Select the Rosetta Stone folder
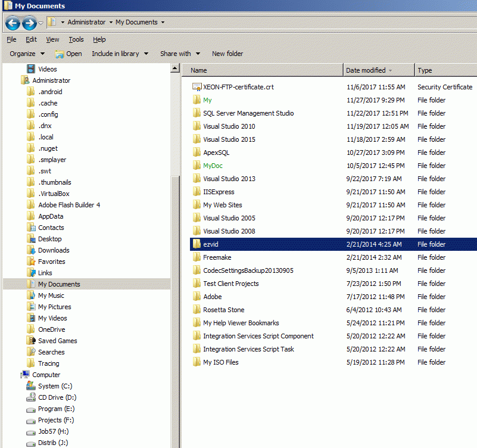The height and width of the screenshot is (448, 477). (219, 310)
